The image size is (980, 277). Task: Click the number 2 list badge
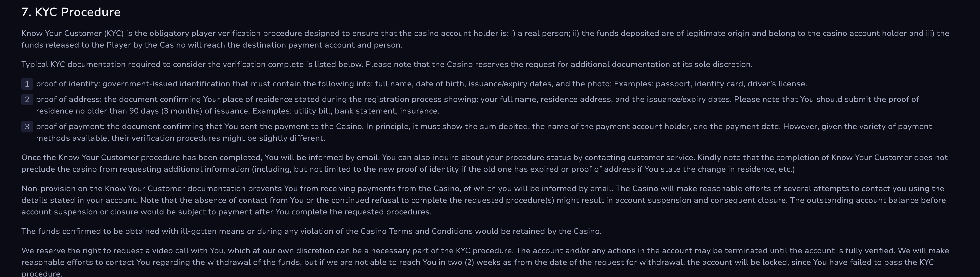coord(27,99)
